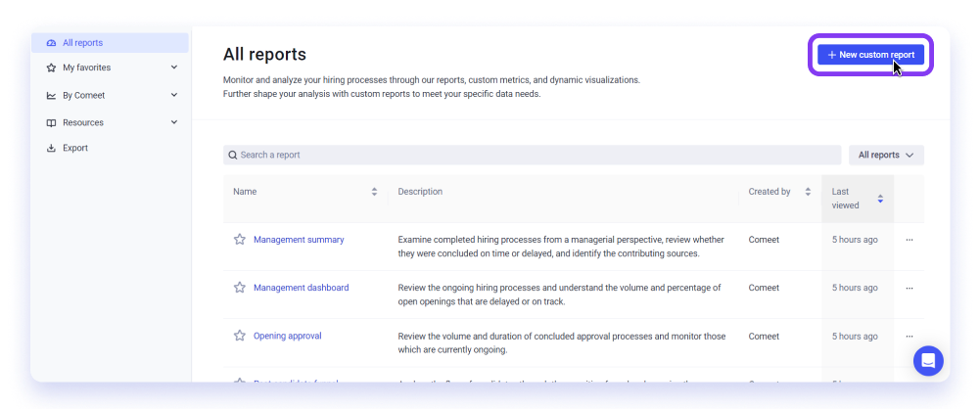
Task: Click 5 hours ago in Opening approval row
Action: coord(855,336)
